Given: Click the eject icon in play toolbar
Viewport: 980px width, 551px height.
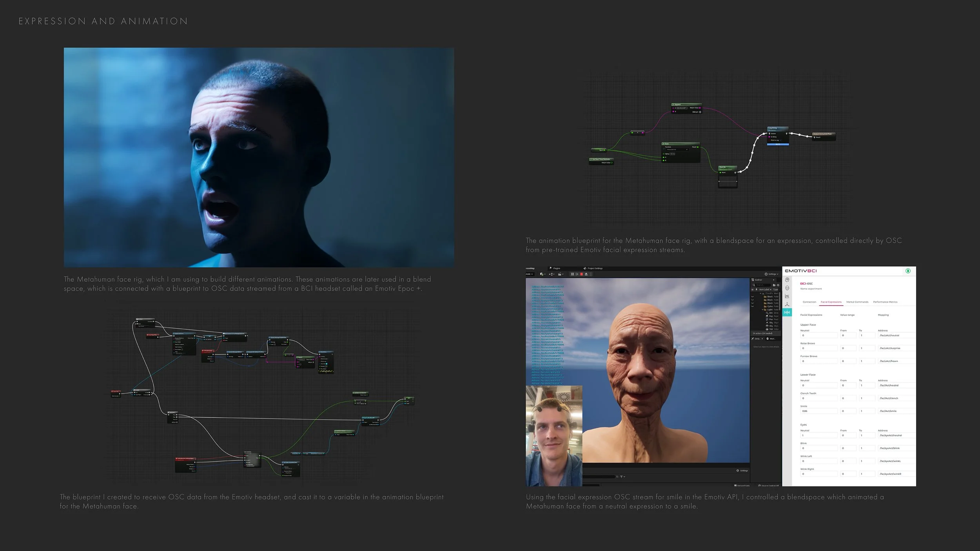Looking at the screenshot, I should click(x=586, y=274).
